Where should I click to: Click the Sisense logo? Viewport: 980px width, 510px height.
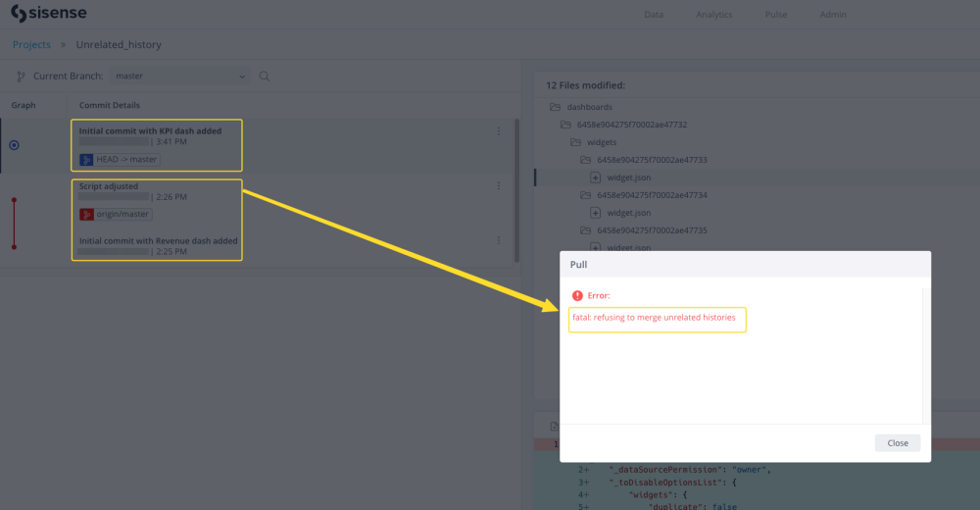click(x=49, y=13)
